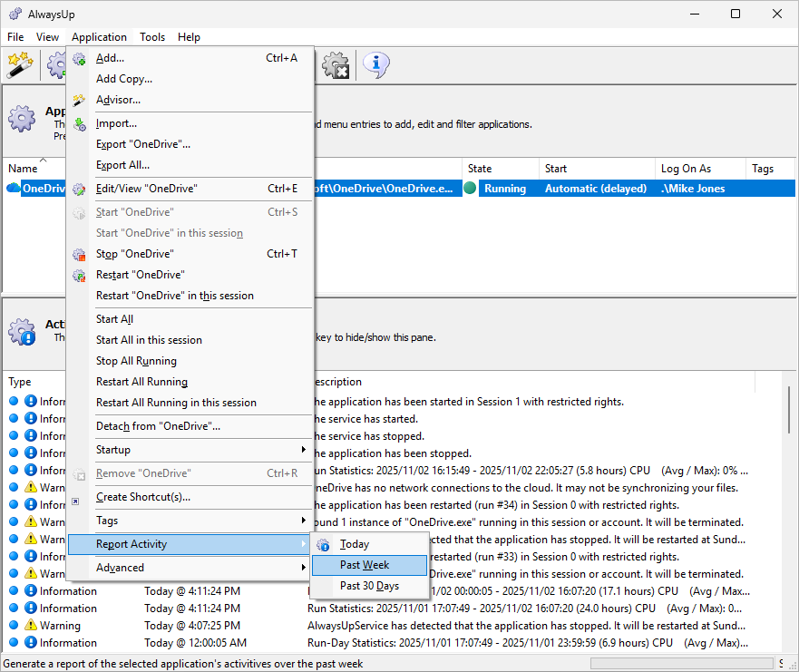This screenshot has width=799, height=672.
Task: Click the blue info About toolbar icon
Action: [x=376, y=64]
